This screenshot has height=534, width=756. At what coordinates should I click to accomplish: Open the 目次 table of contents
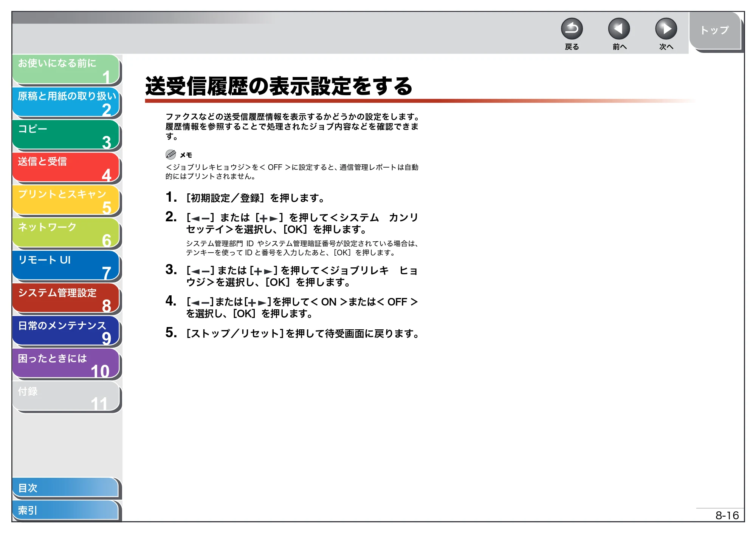click(x=66, y=488)
